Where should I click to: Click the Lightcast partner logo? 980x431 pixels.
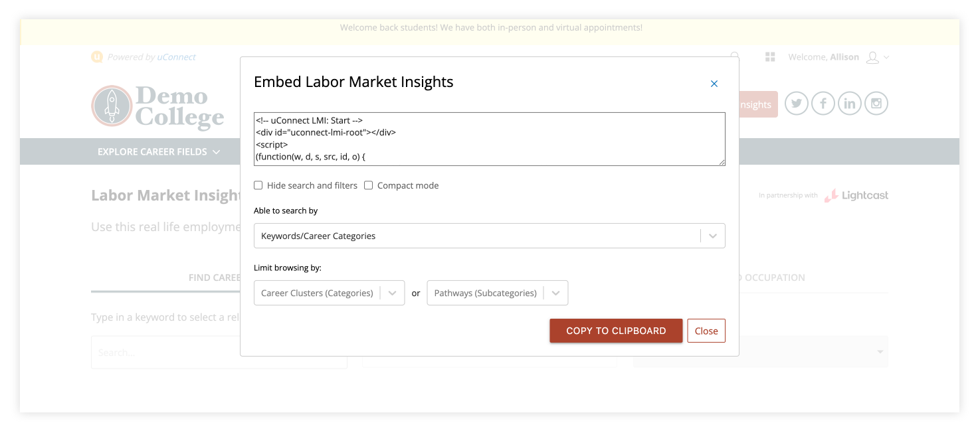click(x=856, y=196)
